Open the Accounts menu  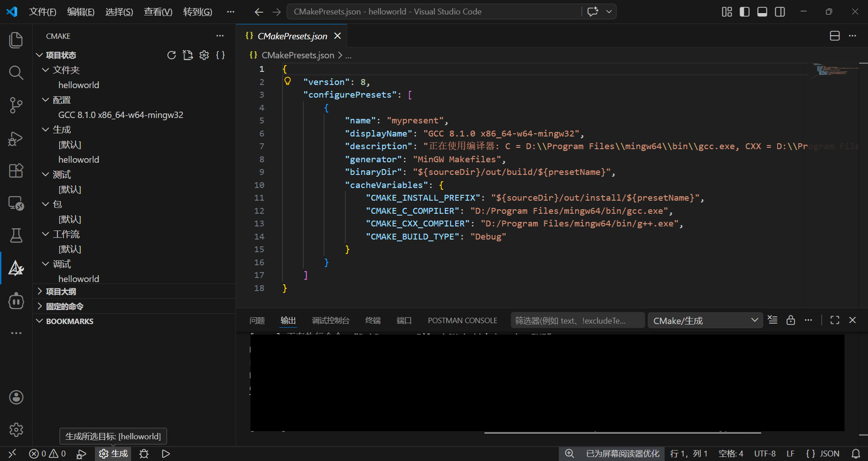click(16, 397)
